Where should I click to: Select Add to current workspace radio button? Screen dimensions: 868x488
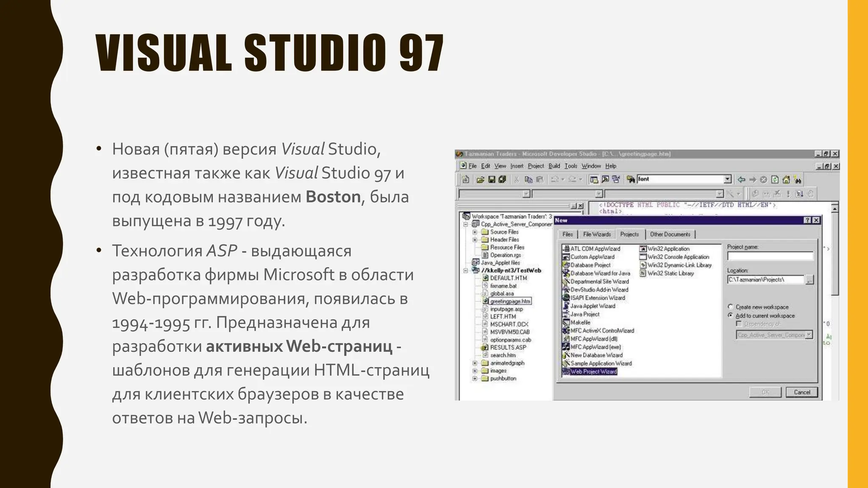click(x=731, y=315)
